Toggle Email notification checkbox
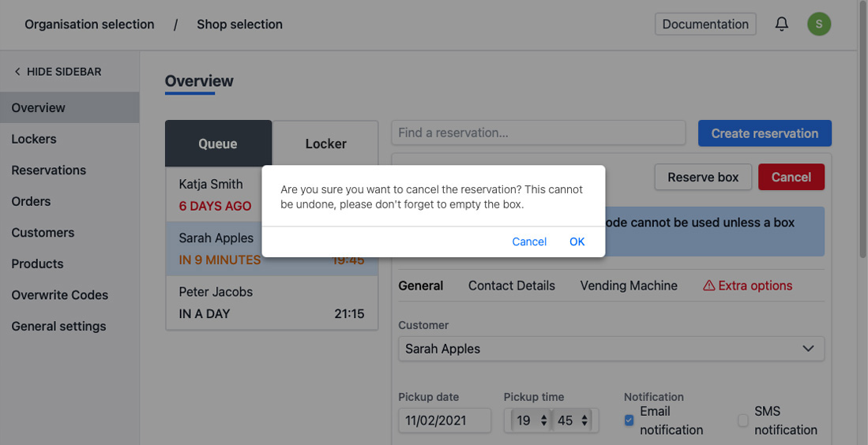The height and width of the screenshot is (445, 868). point(629,421)
